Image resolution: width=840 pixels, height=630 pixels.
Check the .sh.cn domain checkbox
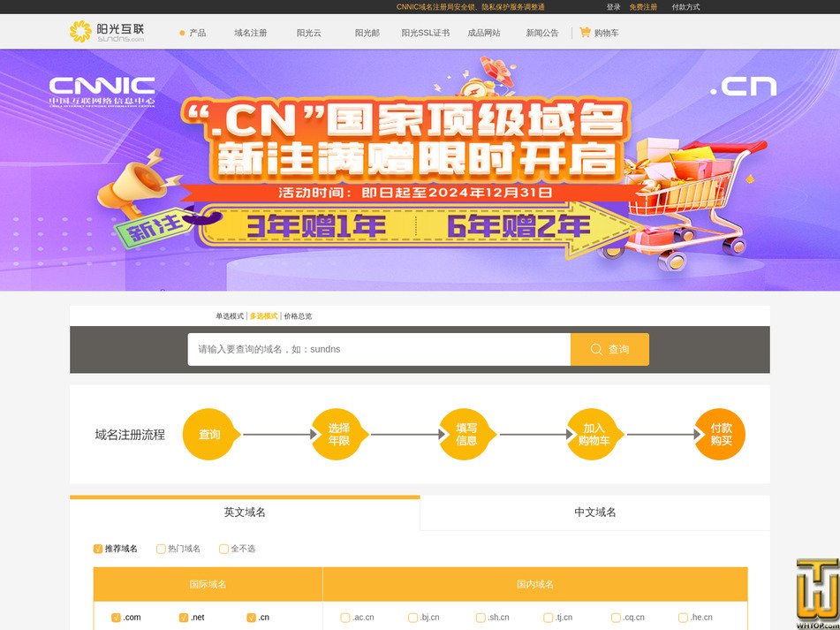pos(481,617)
